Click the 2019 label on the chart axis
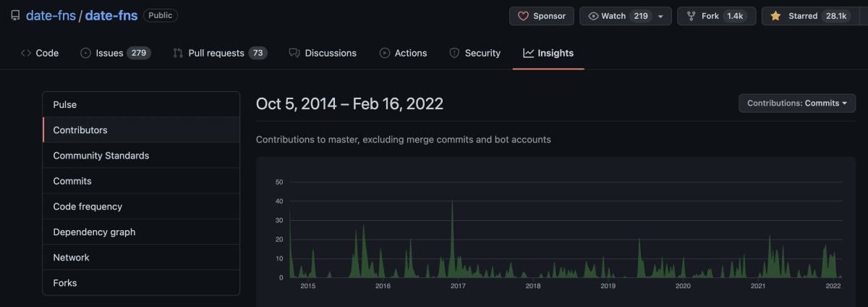Image resolution: width=868 pixels, height=307 pixels. tap(608, 286)
